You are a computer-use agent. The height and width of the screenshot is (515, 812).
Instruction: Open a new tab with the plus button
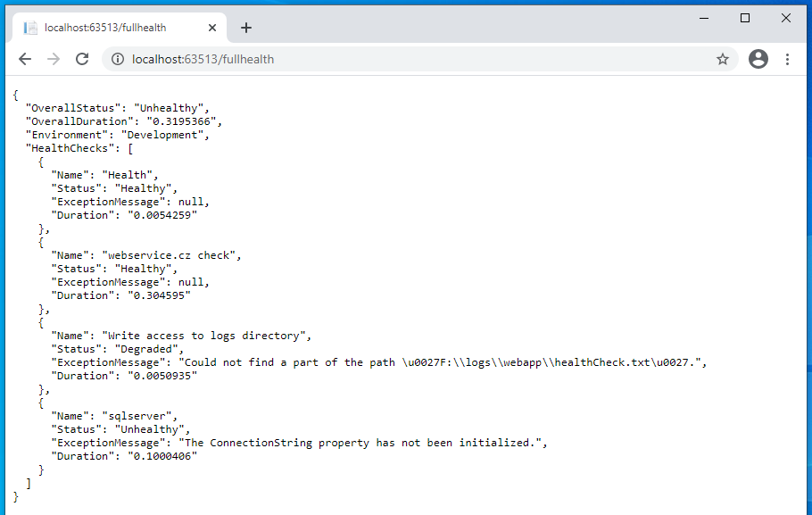(246, 28)
